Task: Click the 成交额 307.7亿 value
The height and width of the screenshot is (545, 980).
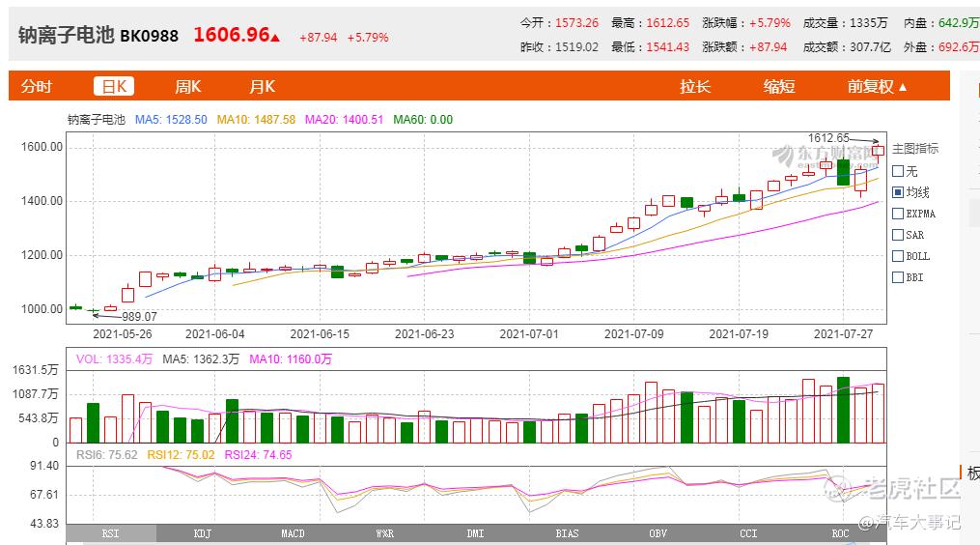Action: point(870,47)
